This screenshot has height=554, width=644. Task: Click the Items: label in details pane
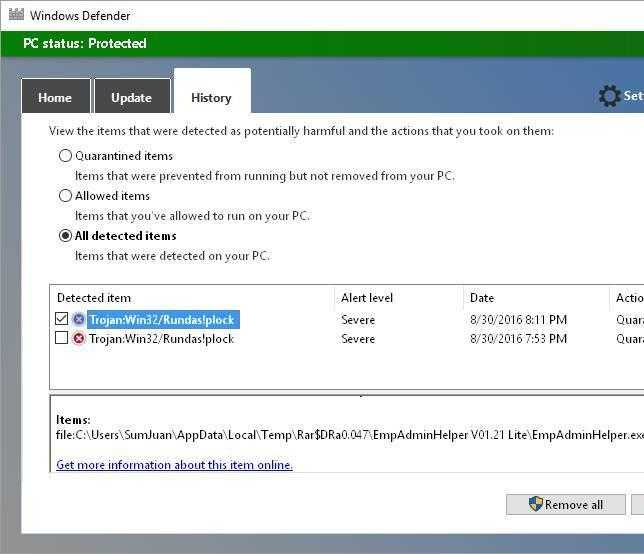73,420
